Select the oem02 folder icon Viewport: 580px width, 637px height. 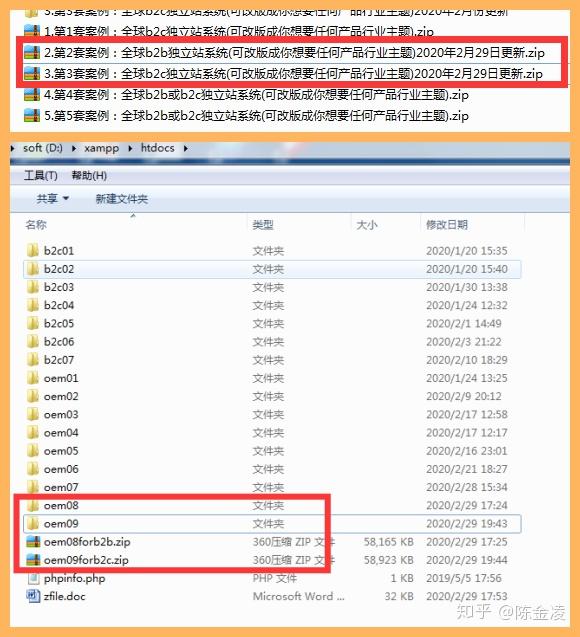click(x=32, y=396)
